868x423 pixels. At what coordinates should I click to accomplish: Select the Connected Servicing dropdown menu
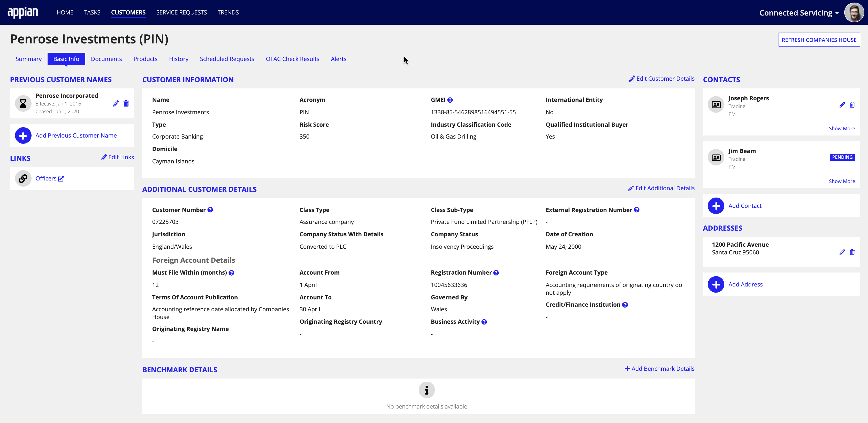tap(797, 12)
